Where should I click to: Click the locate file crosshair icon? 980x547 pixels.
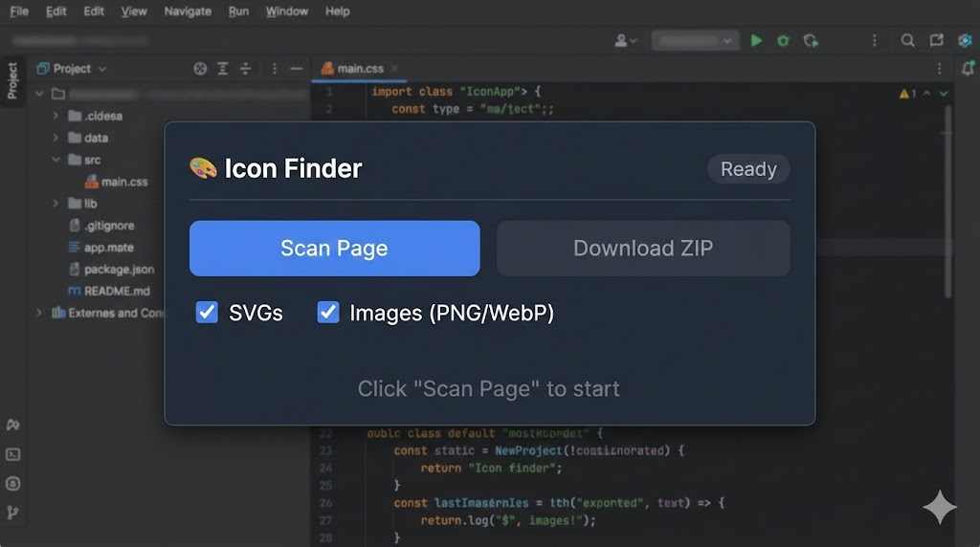coord(200,69)
